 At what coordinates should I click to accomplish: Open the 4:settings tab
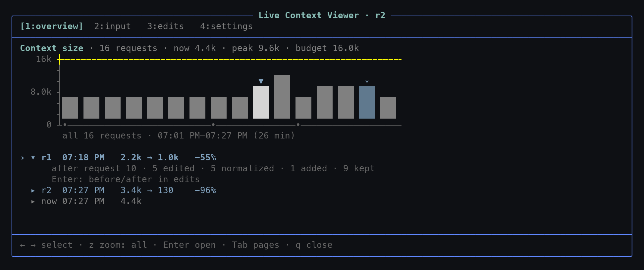[x=227, y=26]
